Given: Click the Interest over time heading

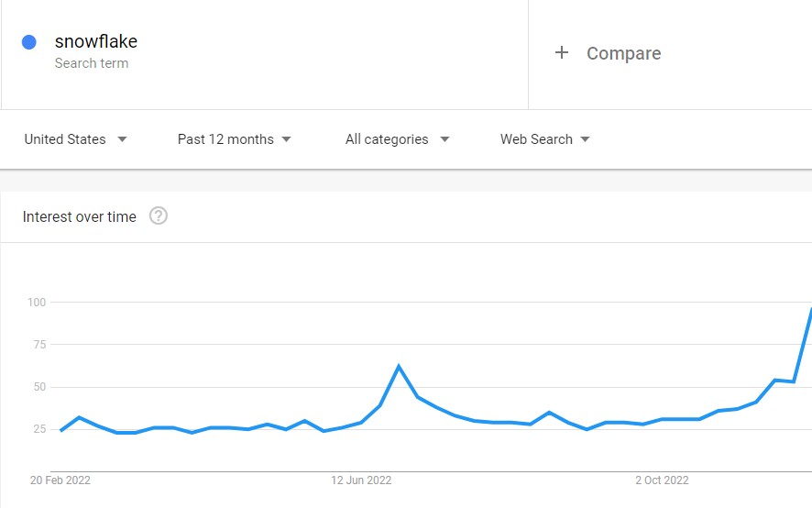Looking at the screenshot, I should [x=79, y=216].
